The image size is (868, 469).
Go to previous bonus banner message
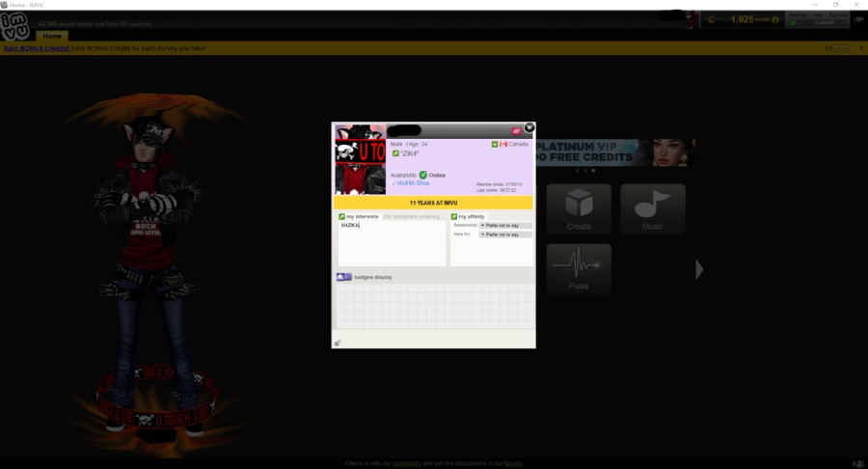[837, 48]
